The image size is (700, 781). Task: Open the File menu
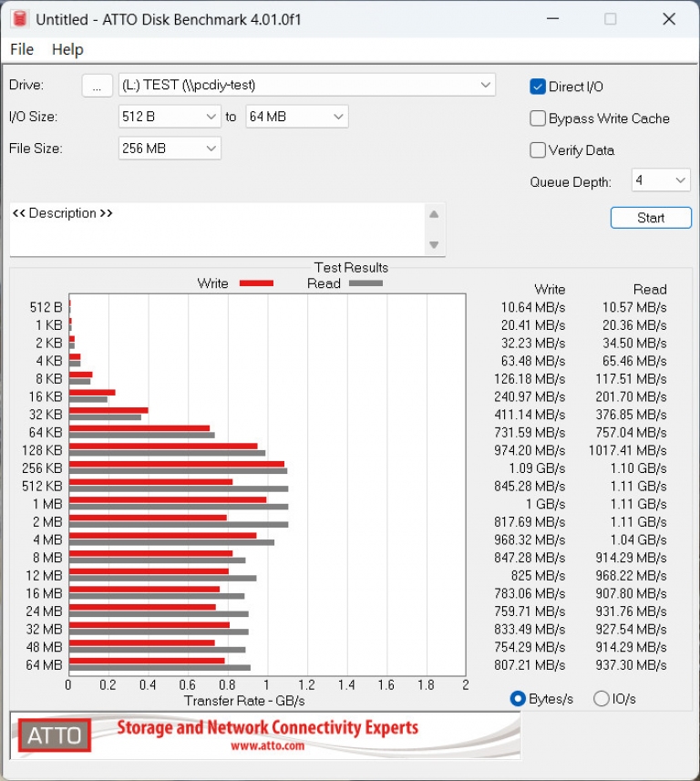(x=22, y=49)
